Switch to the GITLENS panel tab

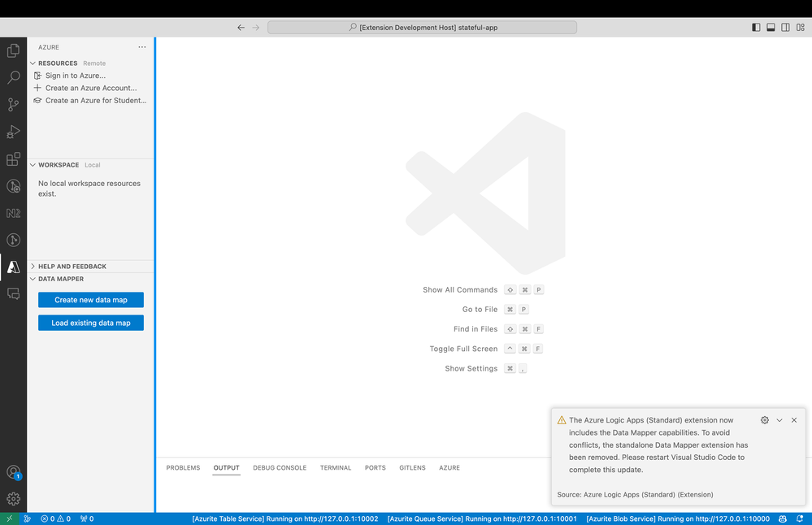412,467
